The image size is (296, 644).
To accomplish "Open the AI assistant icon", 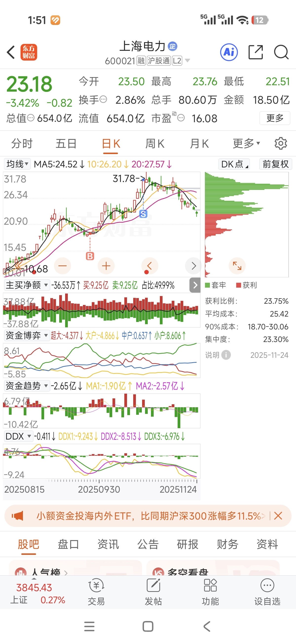I will pos(229,52).
